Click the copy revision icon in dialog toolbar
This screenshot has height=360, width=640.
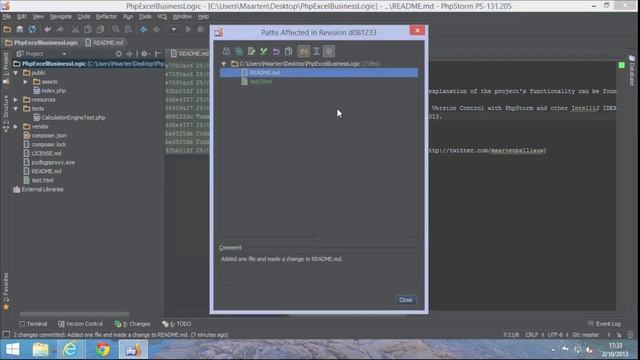click(x=289, y=51)
